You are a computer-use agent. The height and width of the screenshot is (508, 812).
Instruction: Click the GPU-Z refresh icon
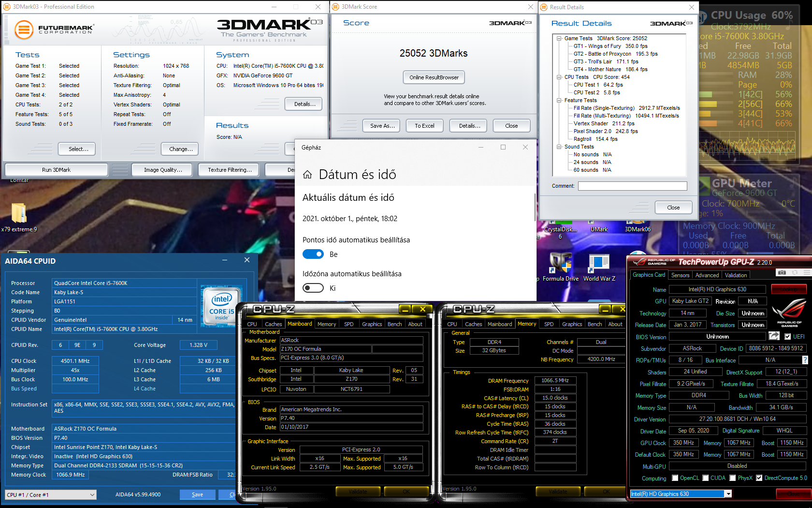[795, 273]
